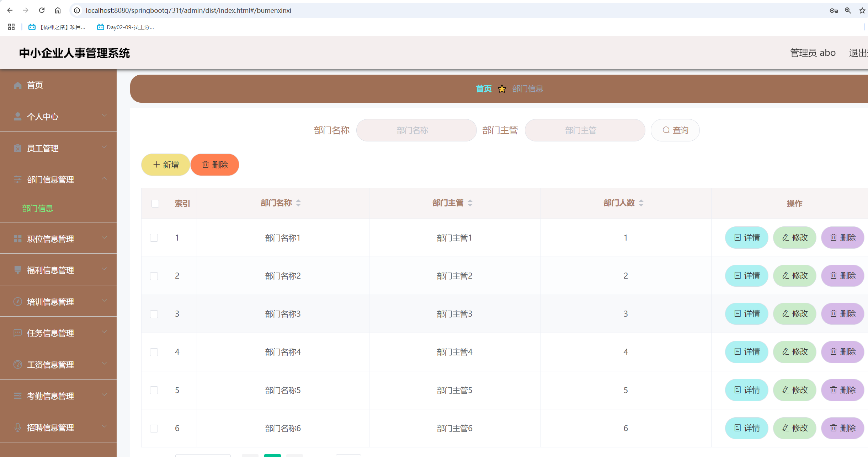Toggle the select-all checkbox in table header
Image resolution: width=868 pixels, height=457 pixels.
coord(155,203)
